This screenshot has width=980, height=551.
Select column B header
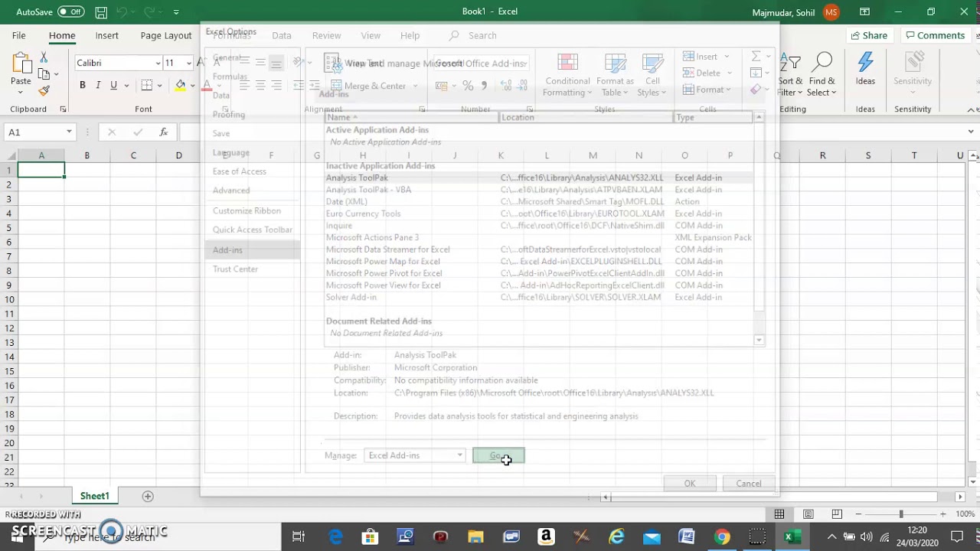coord(87,155)
